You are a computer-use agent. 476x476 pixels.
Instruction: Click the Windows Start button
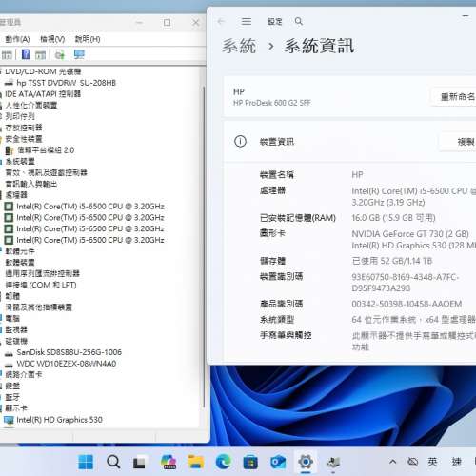(86, 462)
